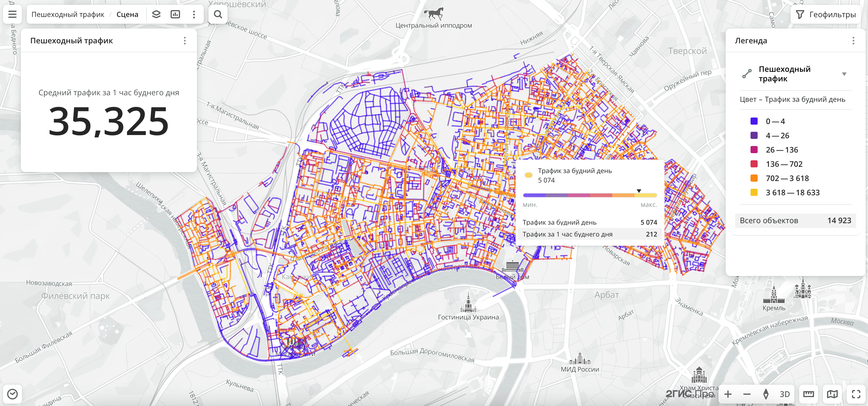868x406 pixels.
Task: Zoom out with the minus button
Action: [x=747, y=394]
